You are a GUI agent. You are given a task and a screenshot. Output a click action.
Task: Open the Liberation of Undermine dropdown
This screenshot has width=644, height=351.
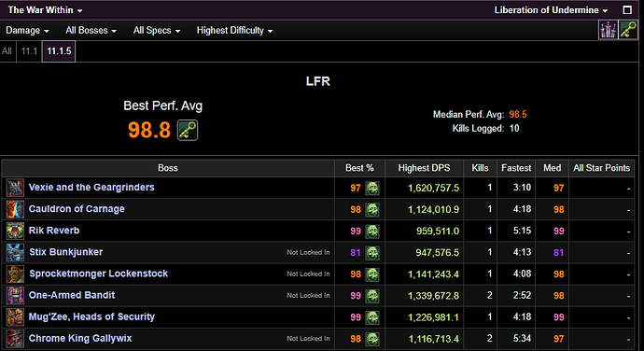click(551, 10)
